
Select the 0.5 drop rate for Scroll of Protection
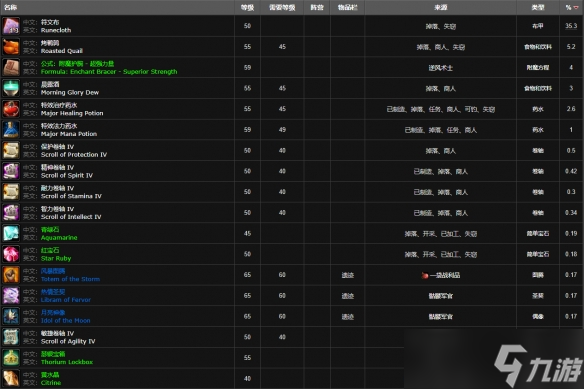(x=571, y=151)
